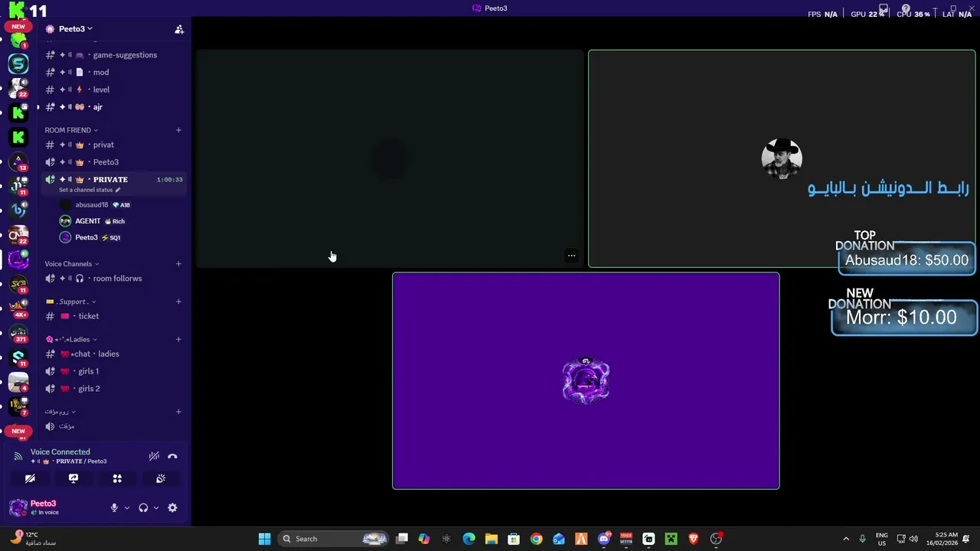Invite people to the server
The height and width of the screenshot is (551, 980).
179,29
